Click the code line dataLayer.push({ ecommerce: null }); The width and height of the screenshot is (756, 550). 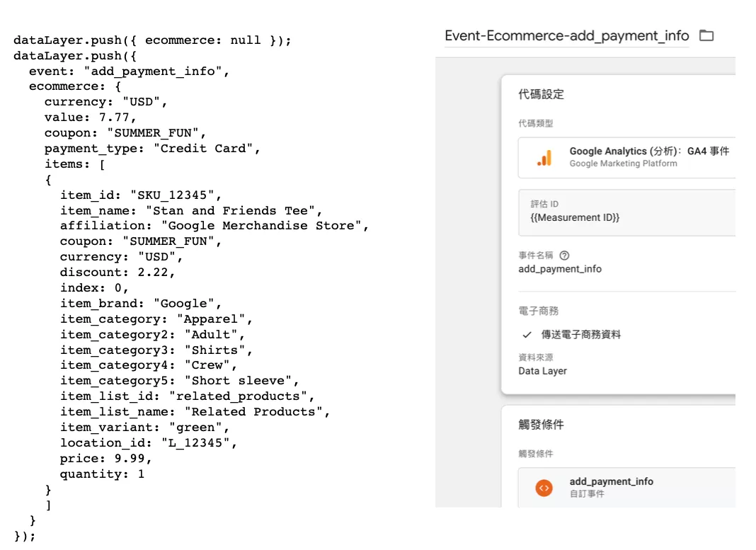tap(152, 40)
